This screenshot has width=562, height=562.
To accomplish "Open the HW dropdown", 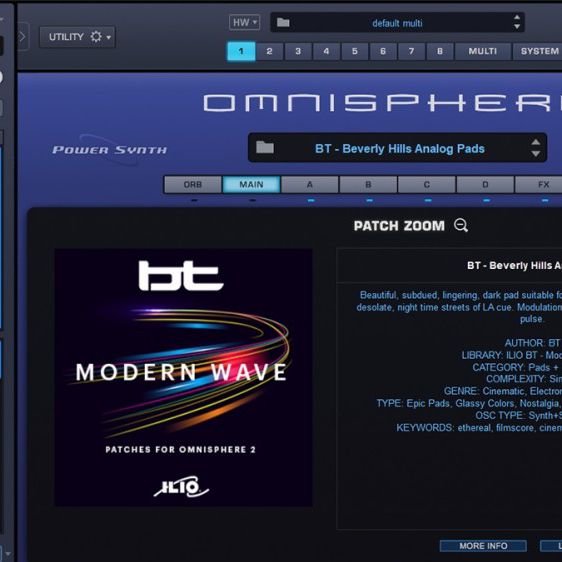I will tap(244, 23).
